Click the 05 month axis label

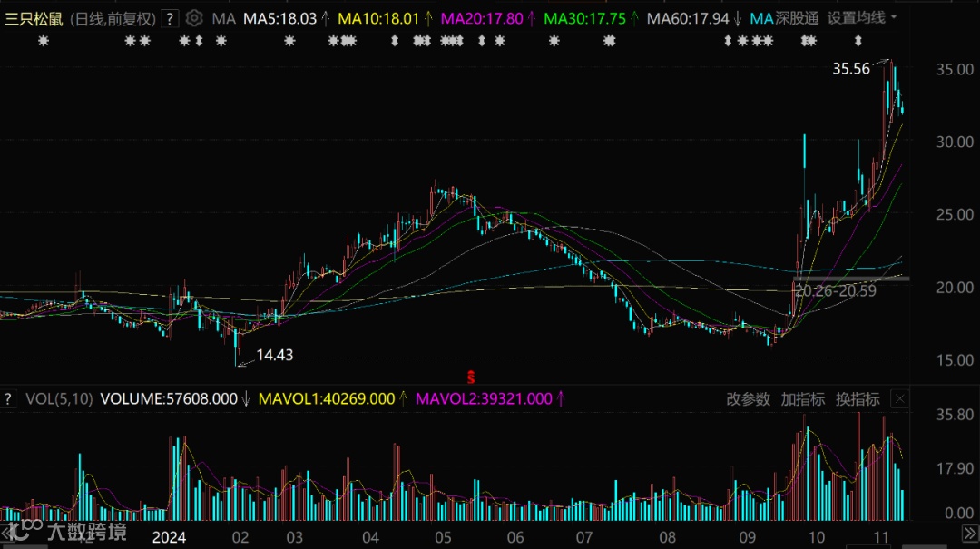tap(443, 537)
